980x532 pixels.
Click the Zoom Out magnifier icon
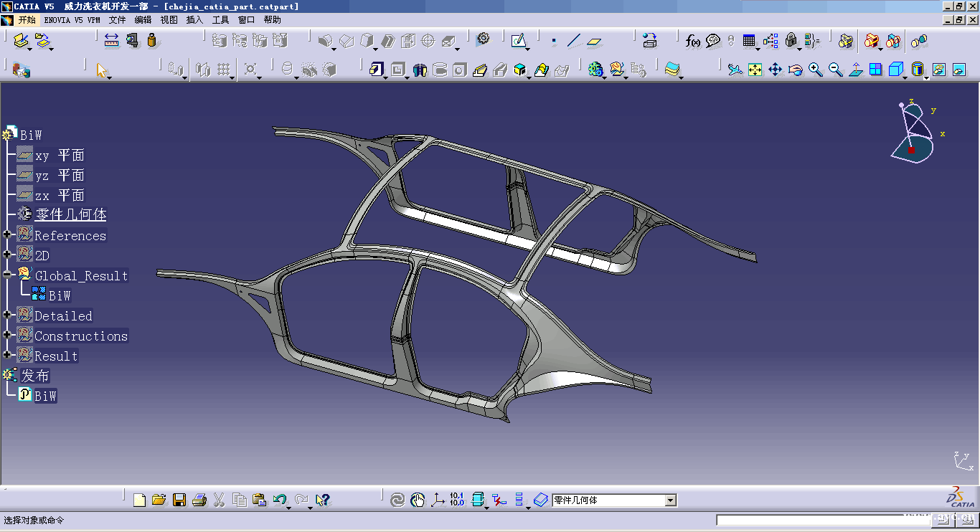tap(835, 70)
